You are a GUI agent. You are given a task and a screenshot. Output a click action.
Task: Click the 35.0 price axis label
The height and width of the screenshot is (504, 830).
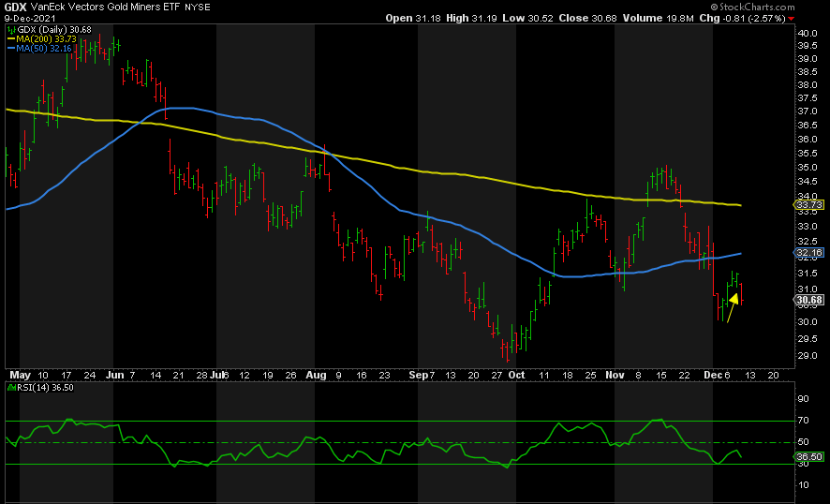pyautogui.click(x=808, y=168)
